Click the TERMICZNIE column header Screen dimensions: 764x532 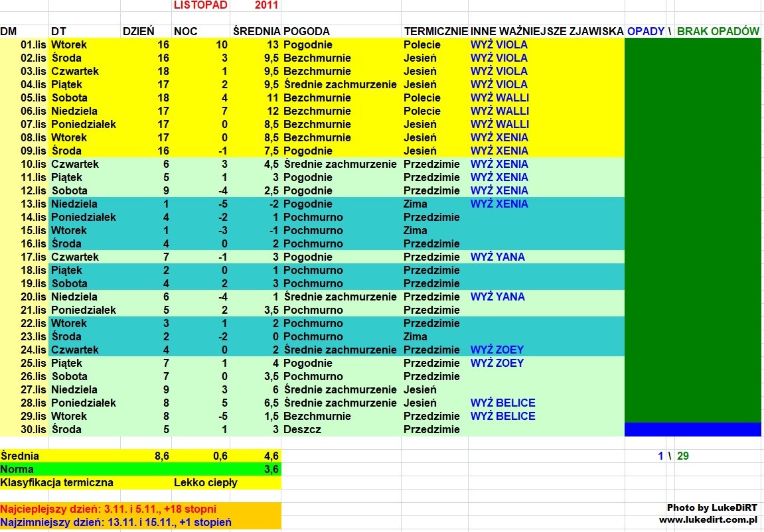[435, 31]
